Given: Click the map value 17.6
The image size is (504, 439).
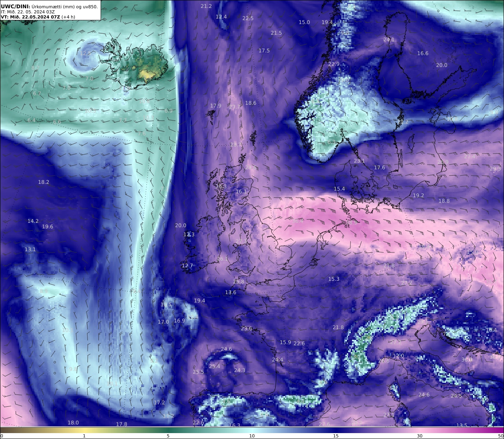Looking at the screenshot, I should pyautogui.click(x=380, y=167).
